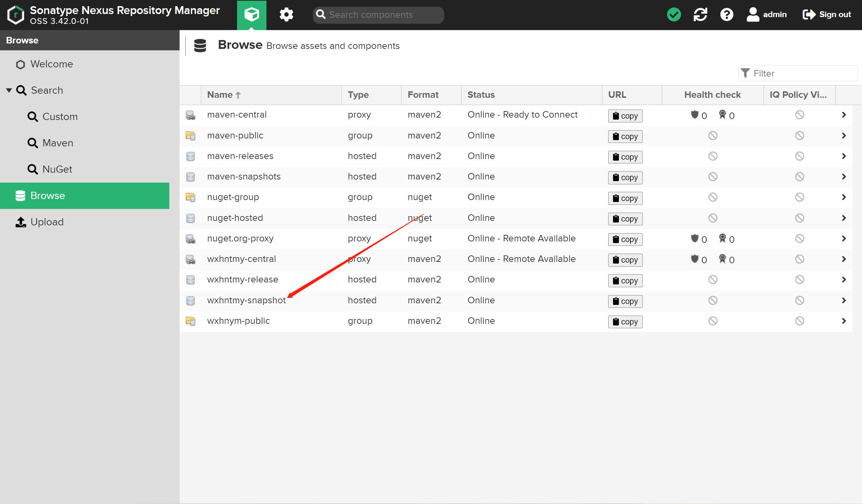Open the wxhntmy-snapshot repository name
862x504 pixels.
(246, 300)
